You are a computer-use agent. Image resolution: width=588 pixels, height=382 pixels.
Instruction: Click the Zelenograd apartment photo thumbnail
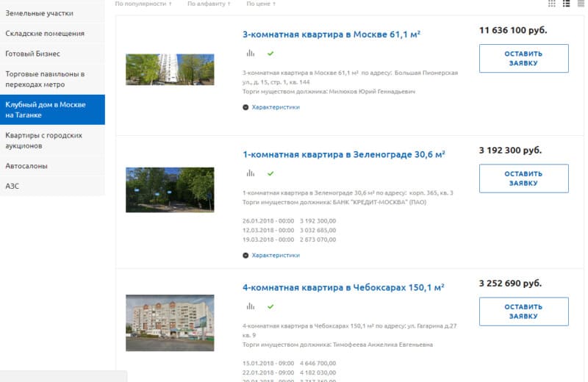tap(170, 190)
